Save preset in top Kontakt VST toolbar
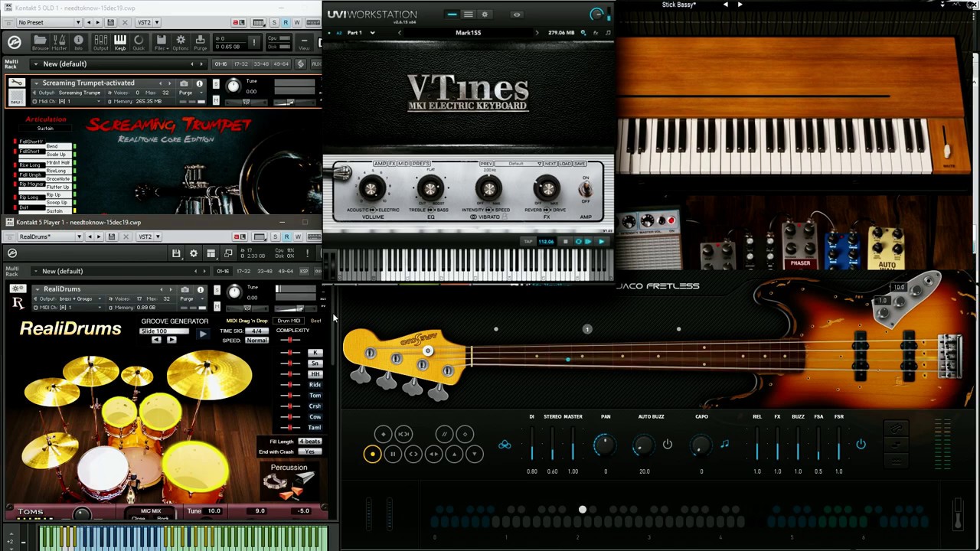The width and height of the screenshot is (980, 551). (x=111, y=22)
